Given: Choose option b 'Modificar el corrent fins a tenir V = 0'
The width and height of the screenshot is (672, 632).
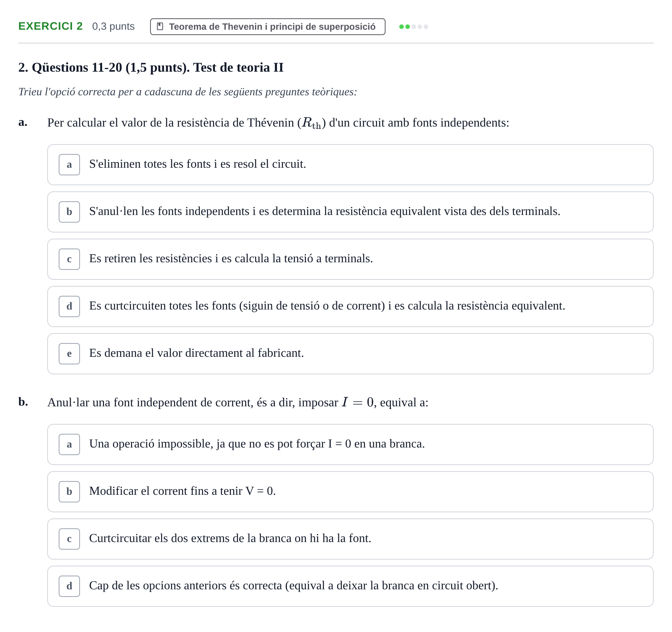Looking at the screenshot, I should coord(350,492).
